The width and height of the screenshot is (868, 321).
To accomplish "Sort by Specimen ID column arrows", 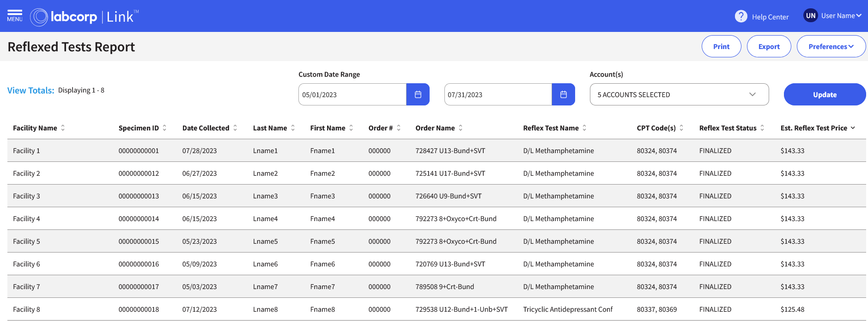I will (x=164, y=128).
